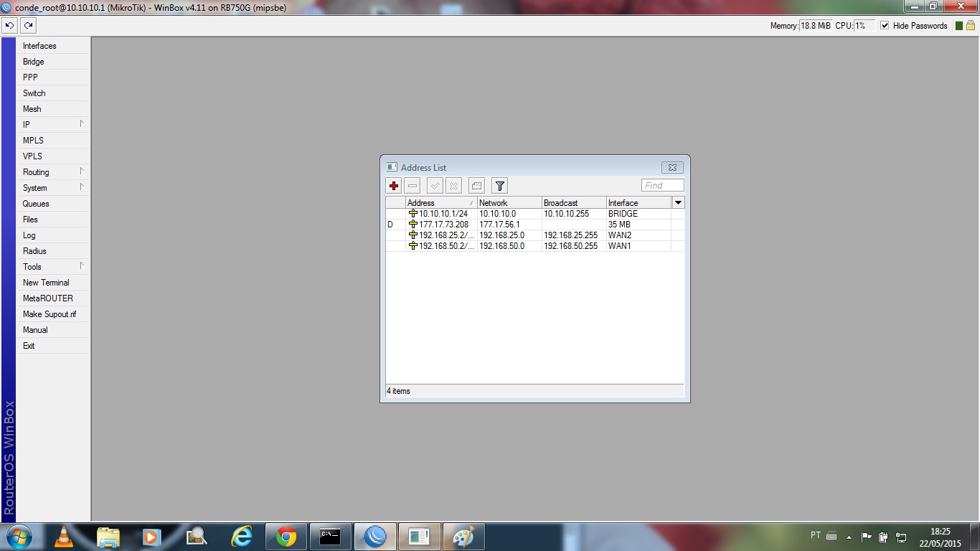The height and width of the screenshot is (551, 980).
Task: Select the 10.10.10.1/24 address row
Action: pyautogui.click(x=534, y=214)
